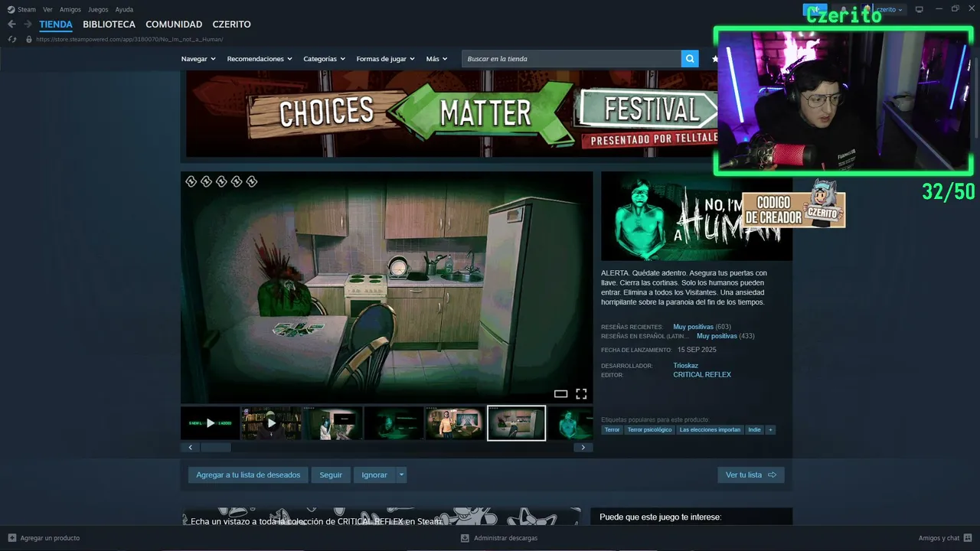Expand the Recomendaciones dropdown
Image resolution: width=980 pixels, height=551 pixels.
[260, 59]
